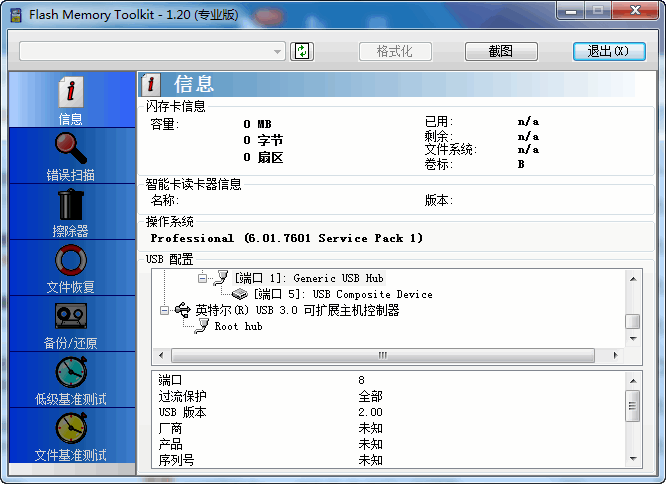Click USB tree scroll left arrow
This screenshot has width=666, height=484.
point(161,355)
